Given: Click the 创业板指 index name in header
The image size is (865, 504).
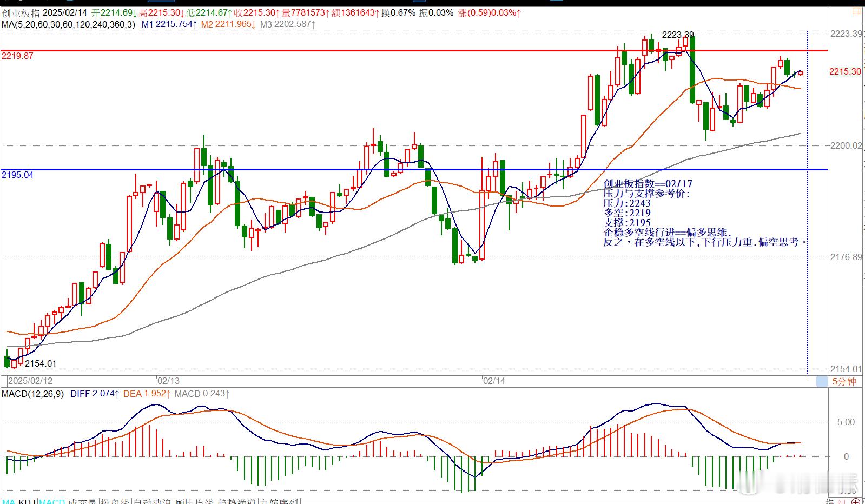Looking at the screenshot, I should (x=20, y=12).
